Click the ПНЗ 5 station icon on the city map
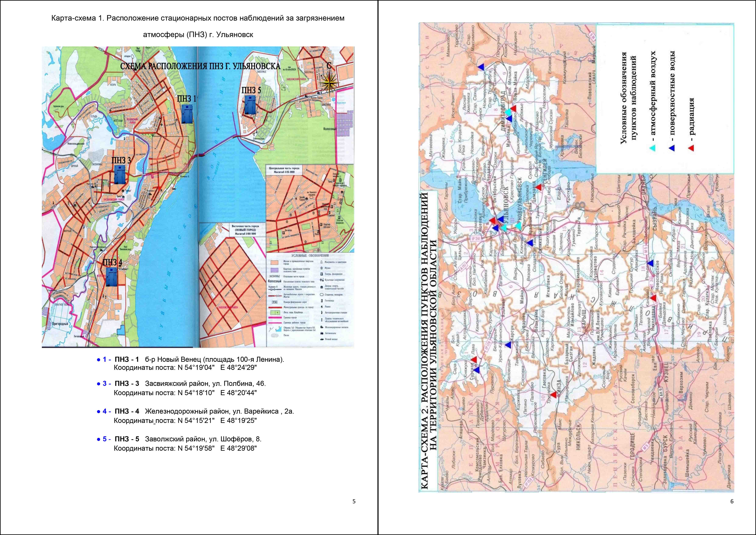756x535 pixels. 250,104
